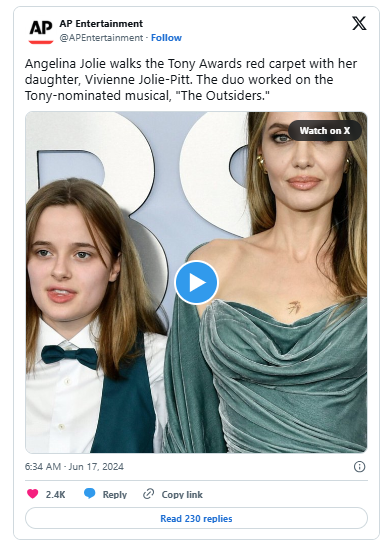Image resolution: width=392 pixels, height=547 pixels.
Task: Select the Reply label
Action: pyautogui.click(x=115, y=495)
